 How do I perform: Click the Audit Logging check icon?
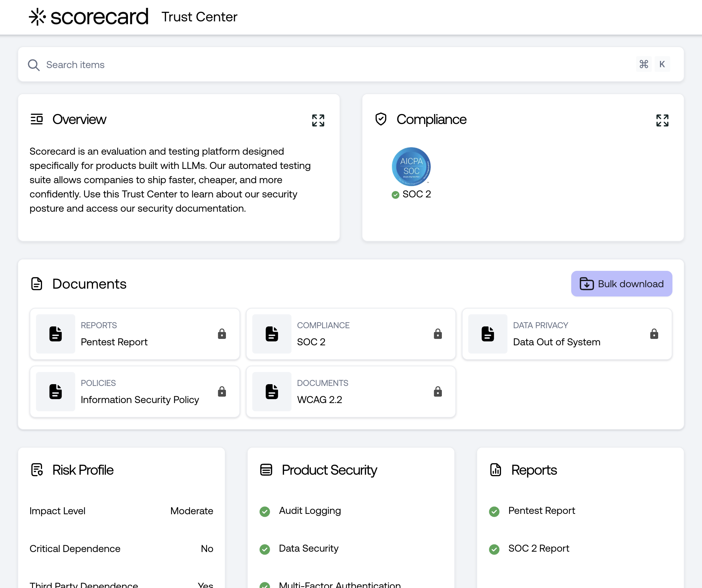[x=265, y=511]
